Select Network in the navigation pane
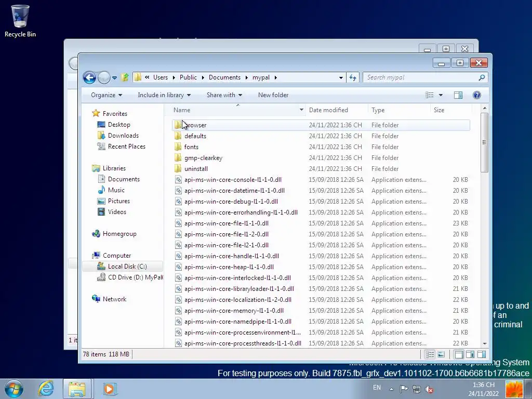 pyautogui.click(x=114, y=299)
